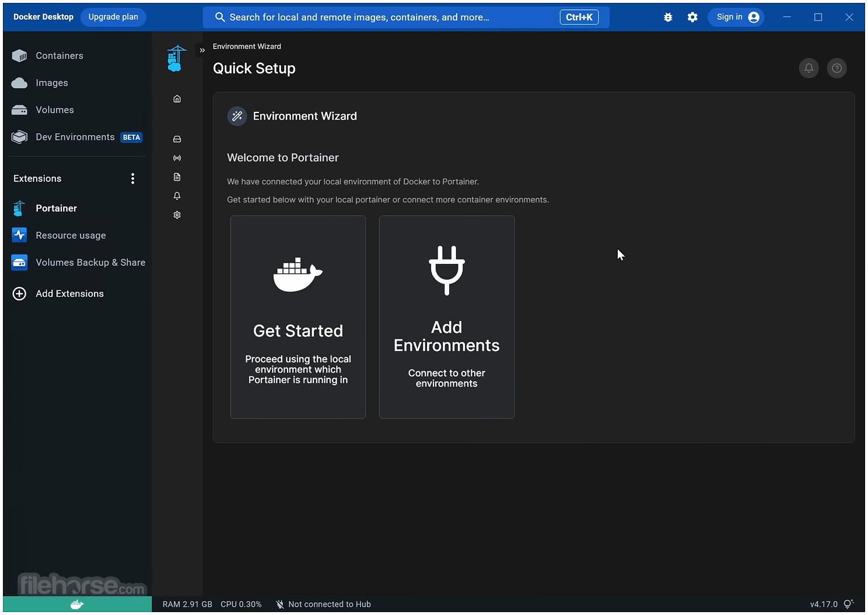Click the RAM 2.91 GB status text
This screenshot has height=615, width=868.
[187, 605]
